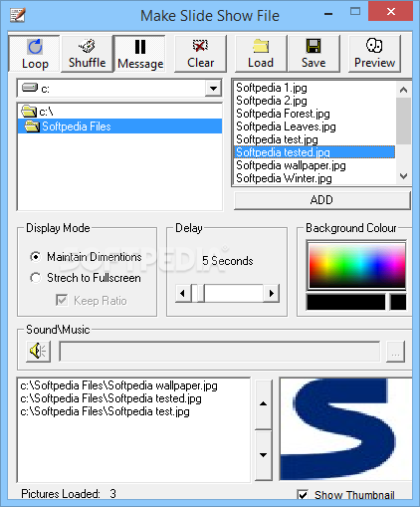Select Softpedia 2.jpg in file list

click(x=315, y=101)
